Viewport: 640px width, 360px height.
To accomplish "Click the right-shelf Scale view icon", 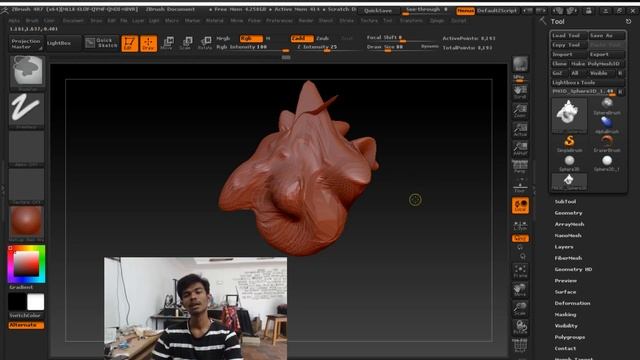I will pos(520,309).
